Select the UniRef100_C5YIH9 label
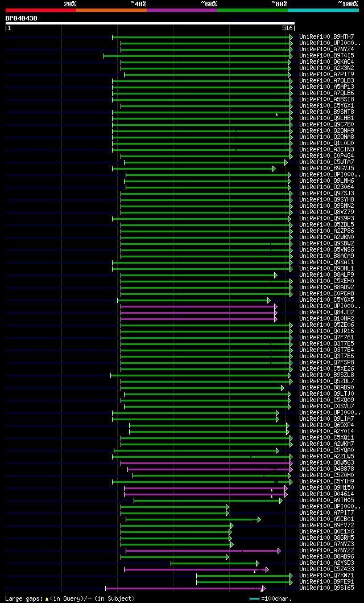 [x=327, y=482]
